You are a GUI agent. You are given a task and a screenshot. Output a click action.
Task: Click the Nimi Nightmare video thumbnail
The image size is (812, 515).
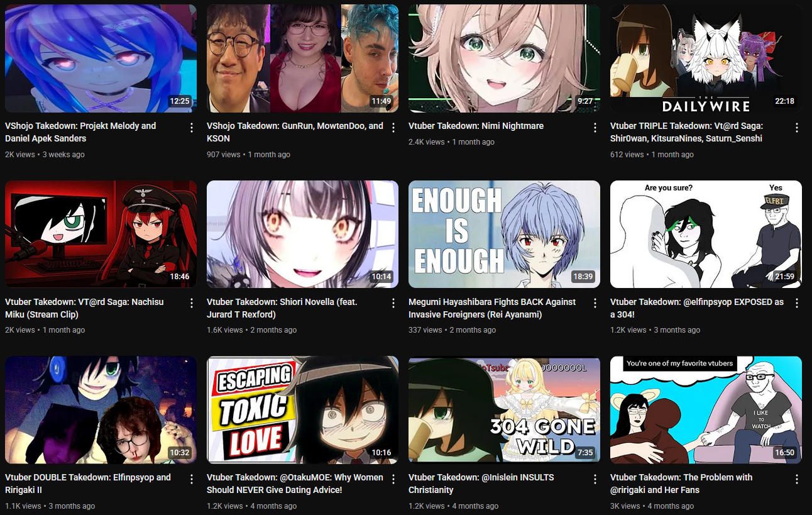point(504,58)
